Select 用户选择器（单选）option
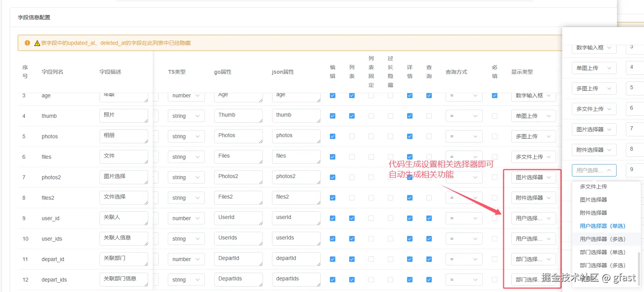 tap(606, 226)
